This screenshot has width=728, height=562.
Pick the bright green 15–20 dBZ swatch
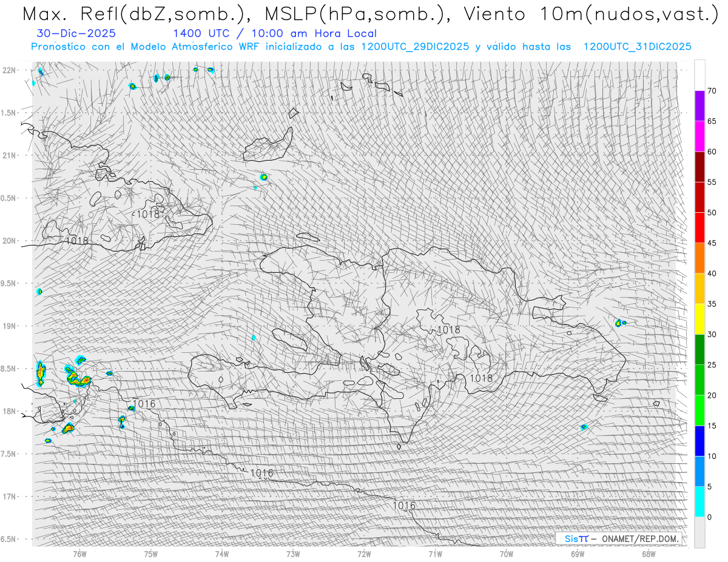(x=699, y=410)
